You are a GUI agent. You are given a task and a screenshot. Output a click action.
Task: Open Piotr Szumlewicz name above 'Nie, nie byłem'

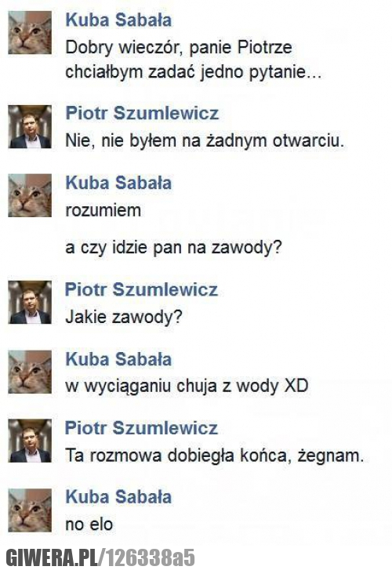point(142,113)
